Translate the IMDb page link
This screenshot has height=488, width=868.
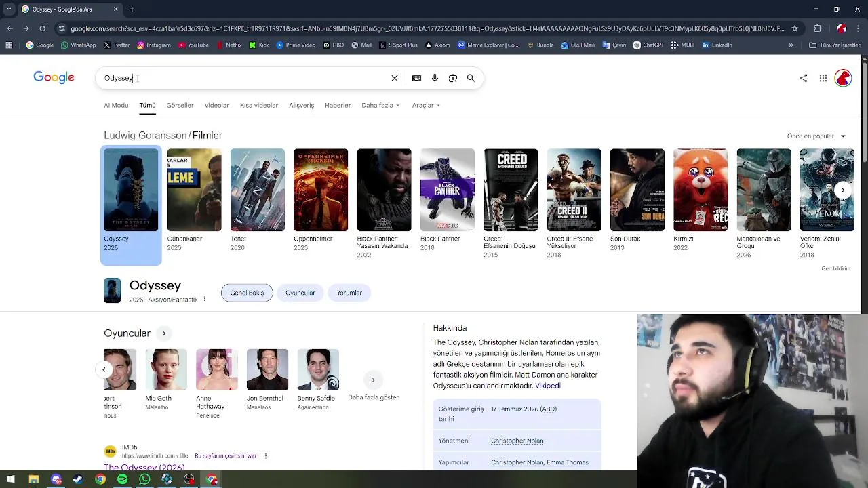224,456
